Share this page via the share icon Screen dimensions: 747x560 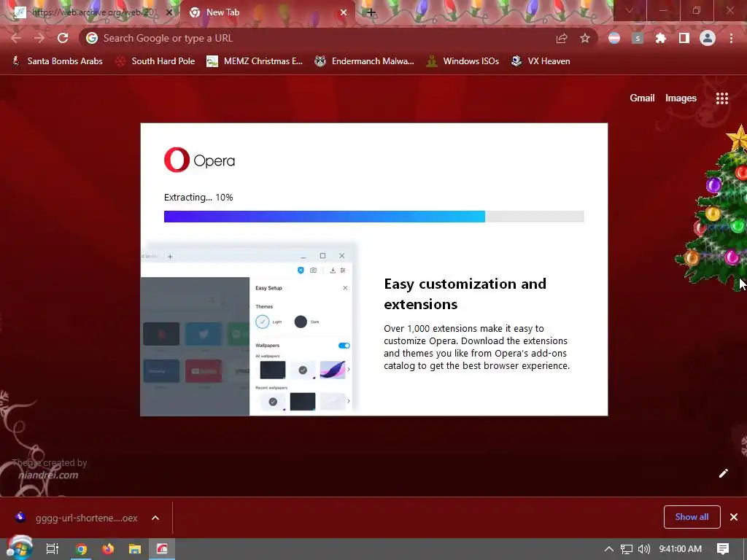(562, 38)
